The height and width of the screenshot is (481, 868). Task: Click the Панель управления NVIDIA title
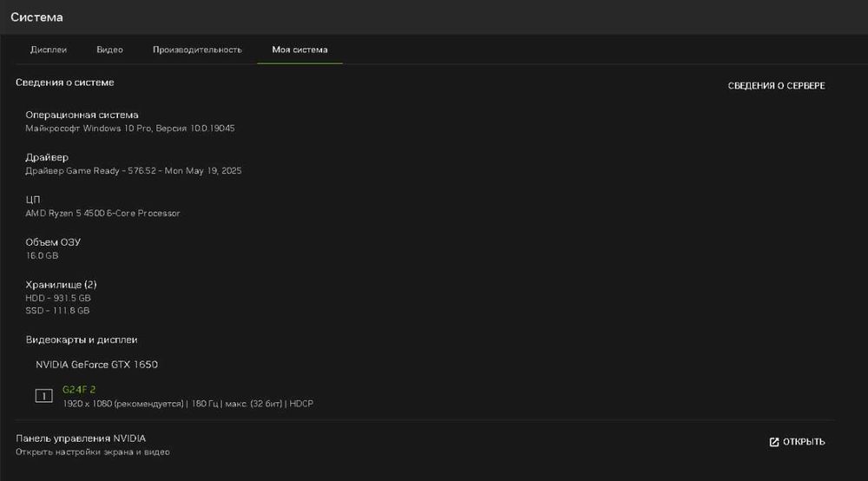(81, 438)
